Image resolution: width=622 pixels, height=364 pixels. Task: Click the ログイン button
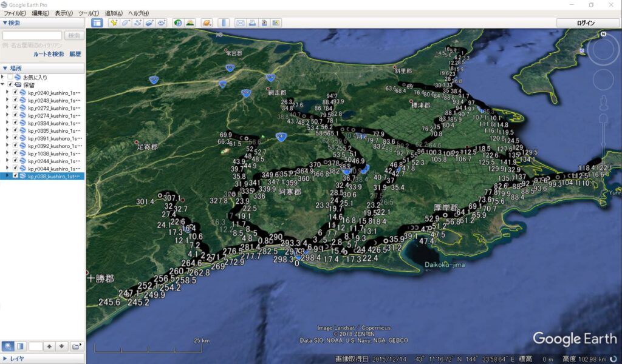click(586, 23)
